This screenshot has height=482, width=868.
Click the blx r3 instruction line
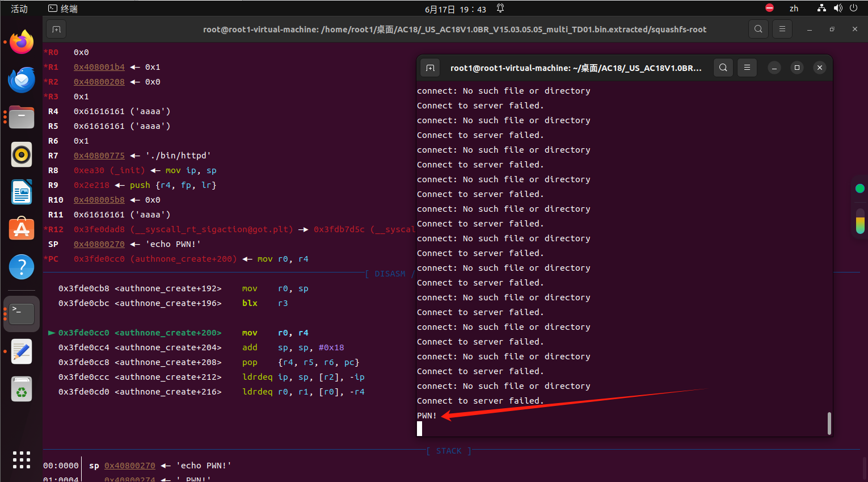click(x=173, y=303)
